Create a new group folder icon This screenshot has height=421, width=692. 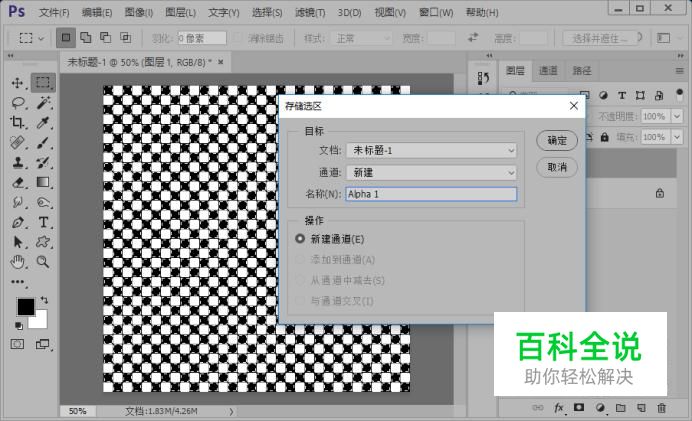(x=621, y=408)
